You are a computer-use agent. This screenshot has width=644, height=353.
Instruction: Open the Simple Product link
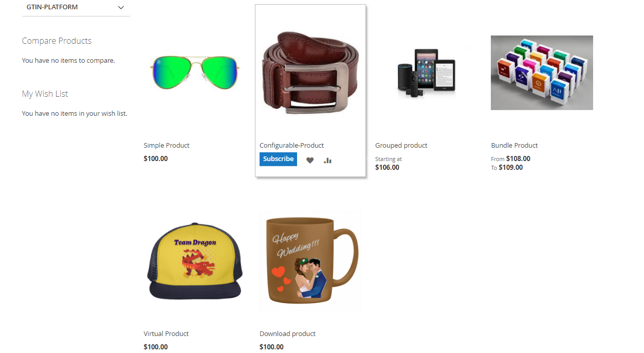coord(167,146)
